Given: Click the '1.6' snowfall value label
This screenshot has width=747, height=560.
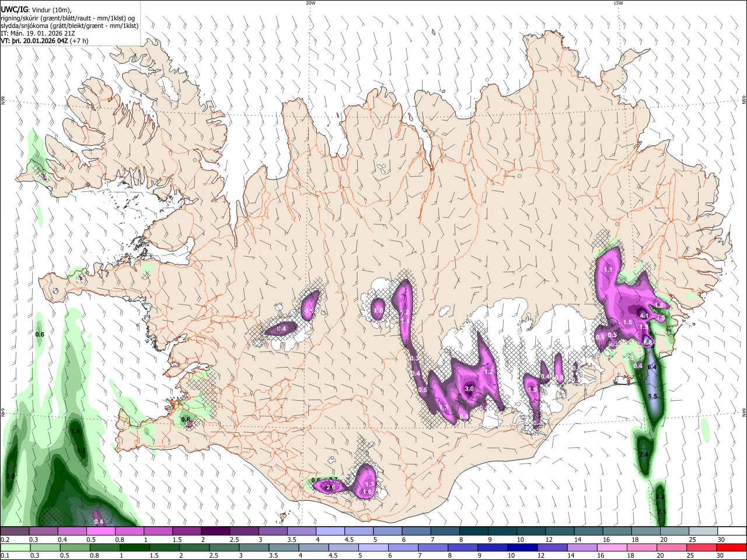Looking at the screenshot, I should [x=367, y=492].
